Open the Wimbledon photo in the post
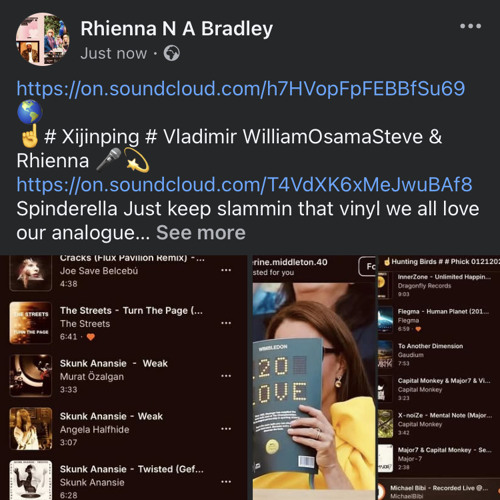500x500 pixels. pyautogui.click(x=314, y=390)
